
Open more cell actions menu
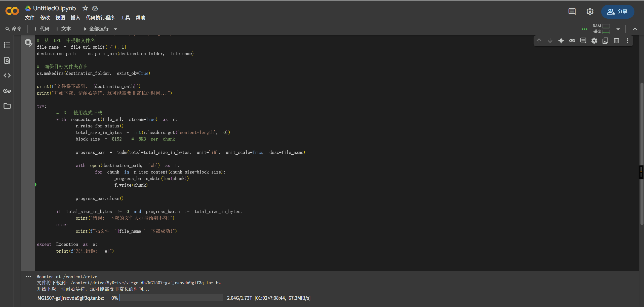627,41
